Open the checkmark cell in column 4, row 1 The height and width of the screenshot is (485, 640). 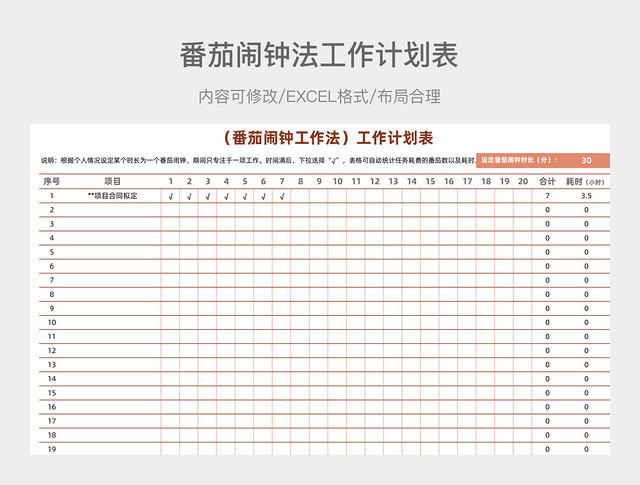(226, 196)
